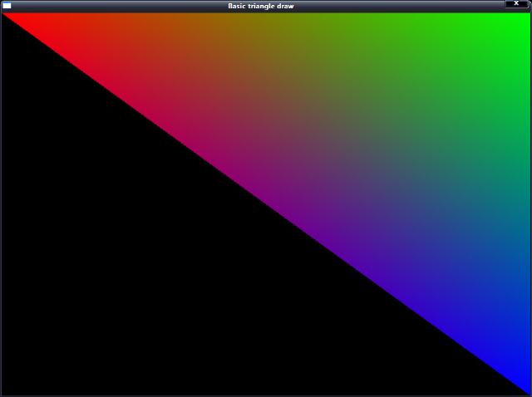Close the Basic triangle draw window
532x397 pixels.
coord(516,4)
